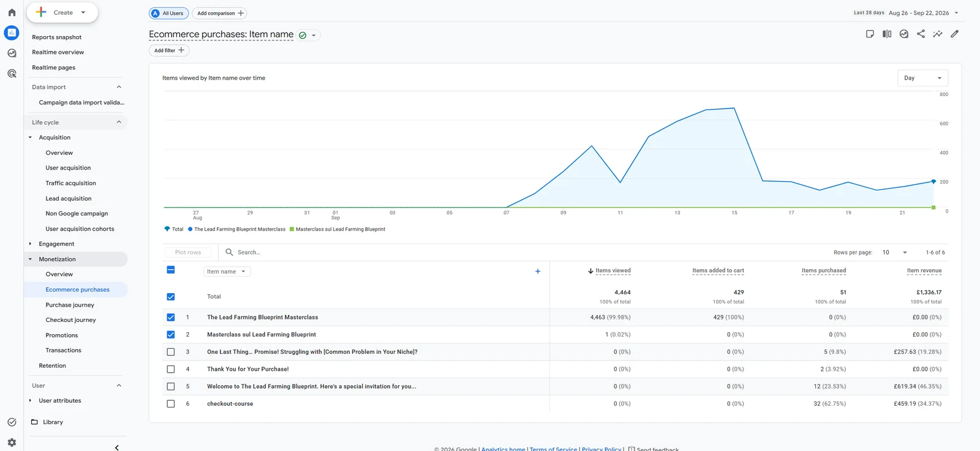Open the Transactions report
The image size is (980, 451).
pyautogui.click(x=63, y=351)
